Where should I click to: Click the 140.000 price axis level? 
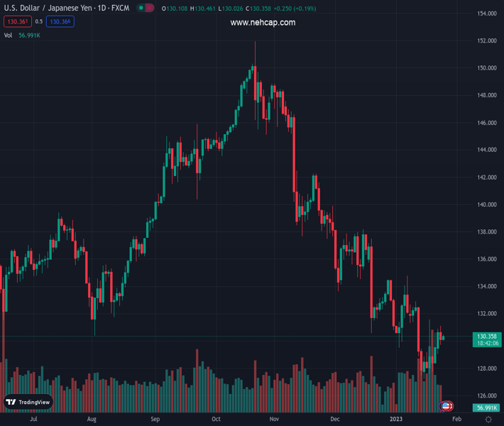(486, 204)
